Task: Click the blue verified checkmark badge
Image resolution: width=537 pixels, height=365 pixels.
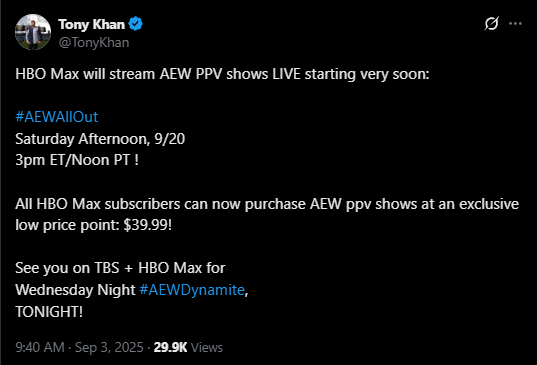Action: point(136,24)
